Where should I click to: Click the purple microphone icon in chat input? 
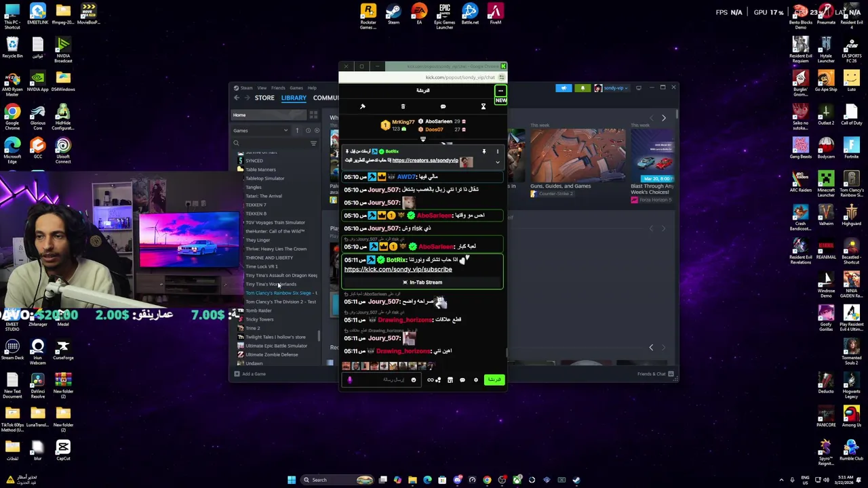click(x=350, y=380)
